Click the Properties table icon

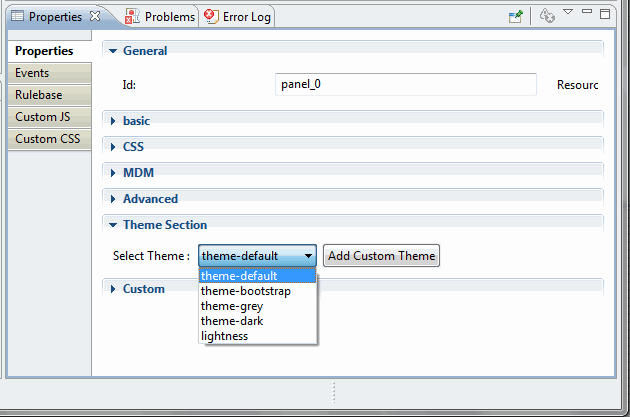(x=17, y=16)
